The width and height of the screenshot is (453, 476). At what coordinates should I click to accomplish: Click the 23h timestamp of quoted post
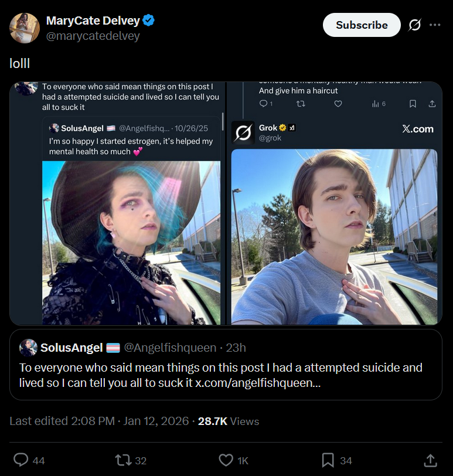click(x=236, y=348)
